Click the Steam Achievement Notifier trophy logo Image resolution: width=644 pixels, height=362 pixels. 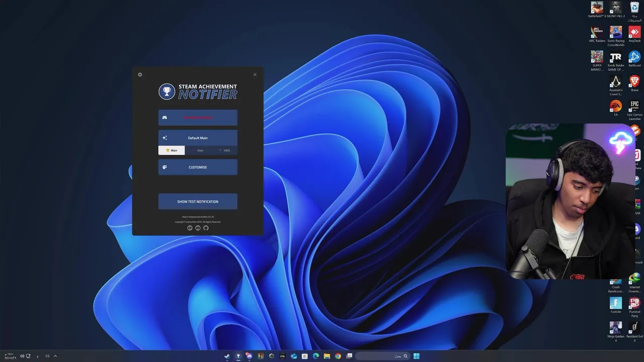tap(167, 92)
